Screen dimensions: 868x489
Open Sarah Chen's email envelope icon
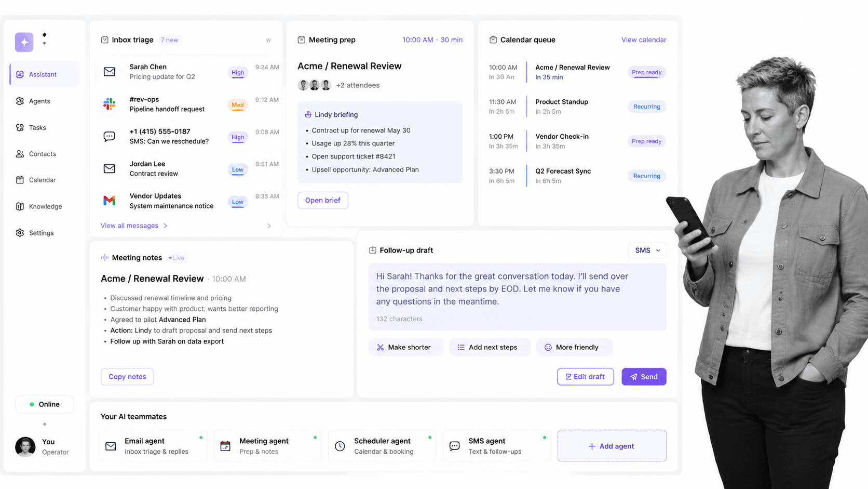click(109, 72)
